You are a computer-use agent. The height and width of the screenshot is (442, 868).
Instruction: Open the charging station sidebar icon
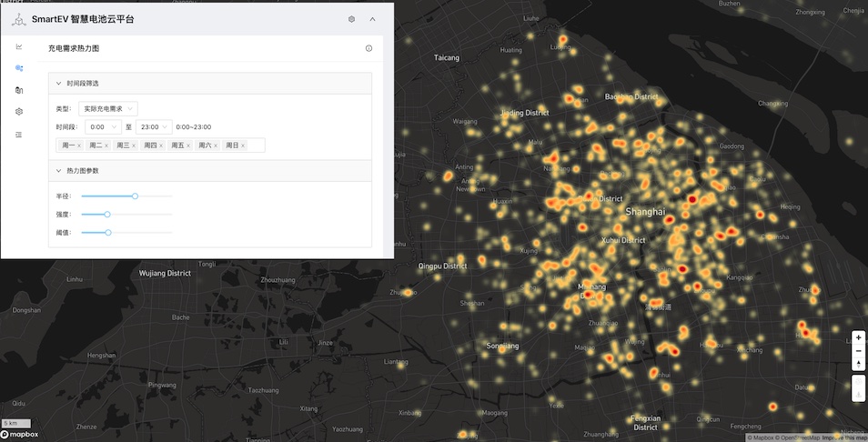(x=19, y=90)
